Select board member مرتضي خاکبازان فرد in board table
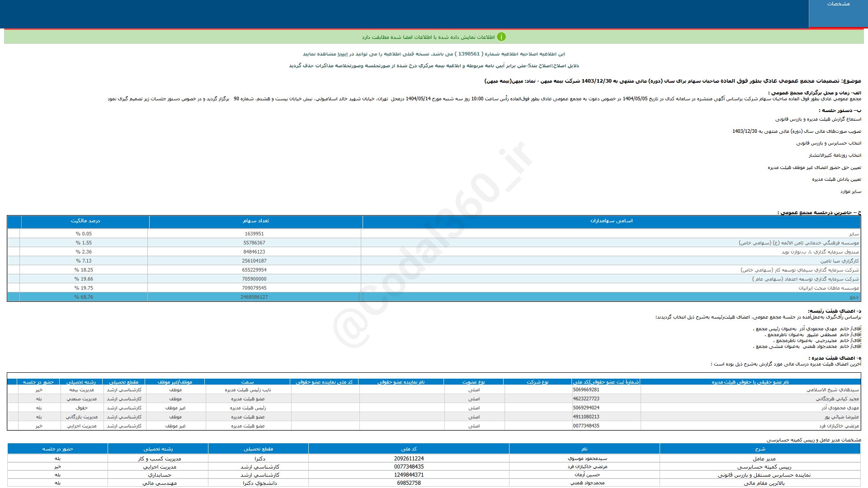Screen dimensions: 868x488 [839, 426]
